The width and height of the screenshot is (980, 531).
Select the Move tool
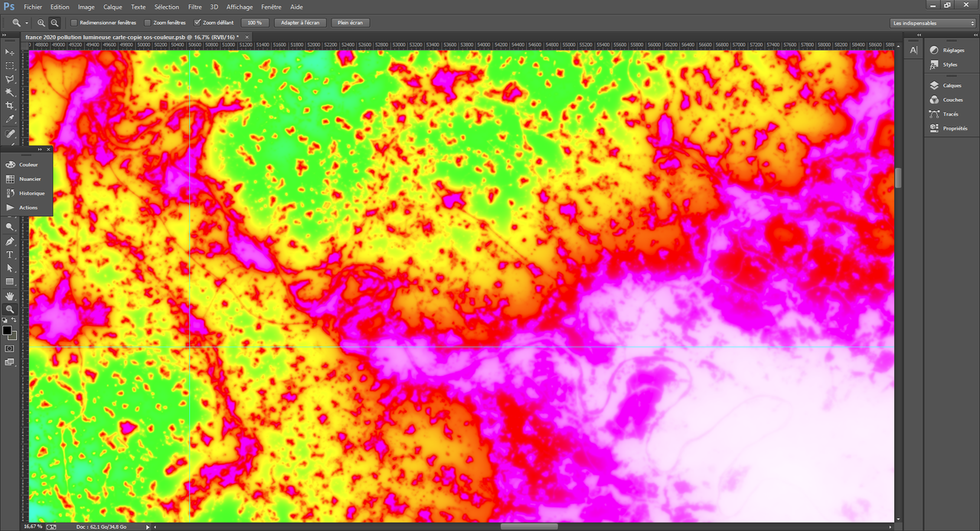(x=10, y=52)
